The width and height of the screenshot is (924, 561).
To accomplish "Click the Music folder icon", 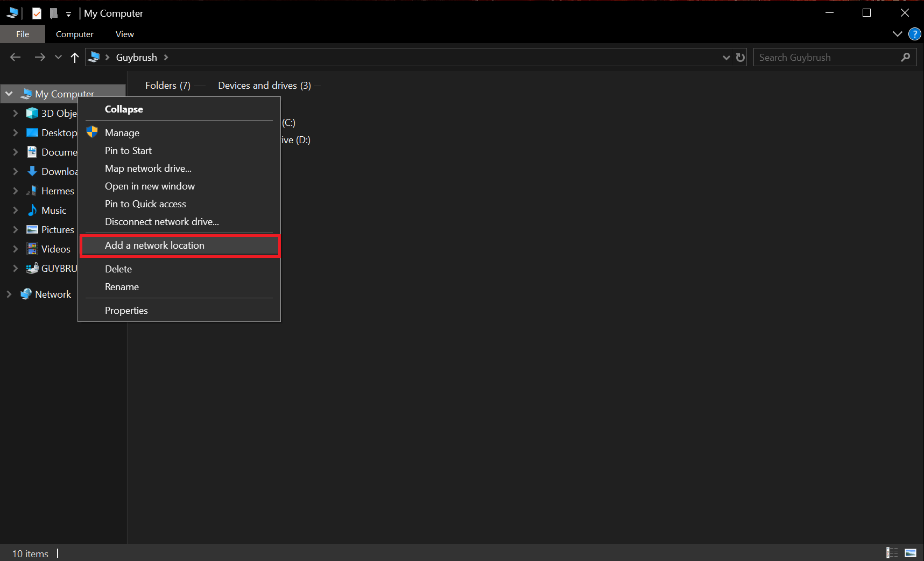I will [32, 210].
